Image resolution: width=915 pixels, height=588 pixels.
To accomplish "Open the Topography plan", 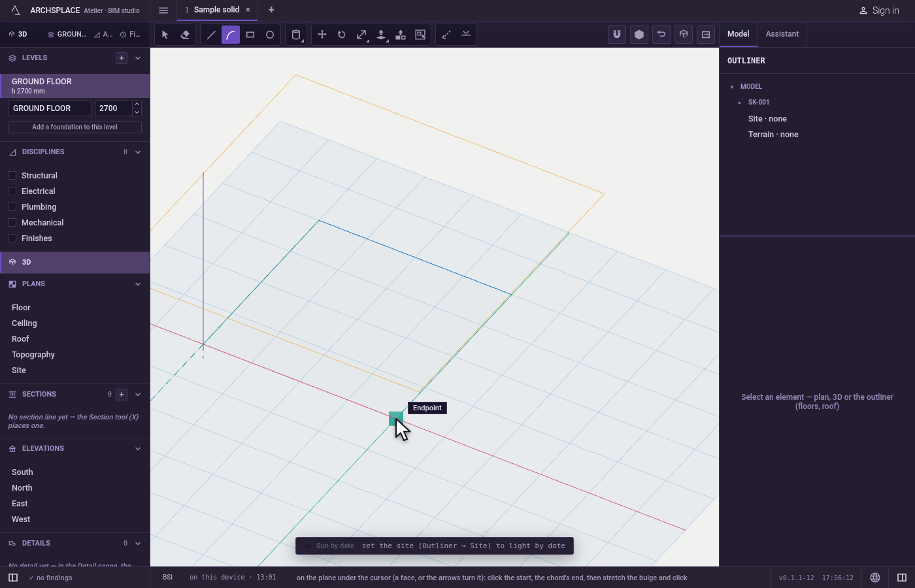I will (x=33, y=355).
